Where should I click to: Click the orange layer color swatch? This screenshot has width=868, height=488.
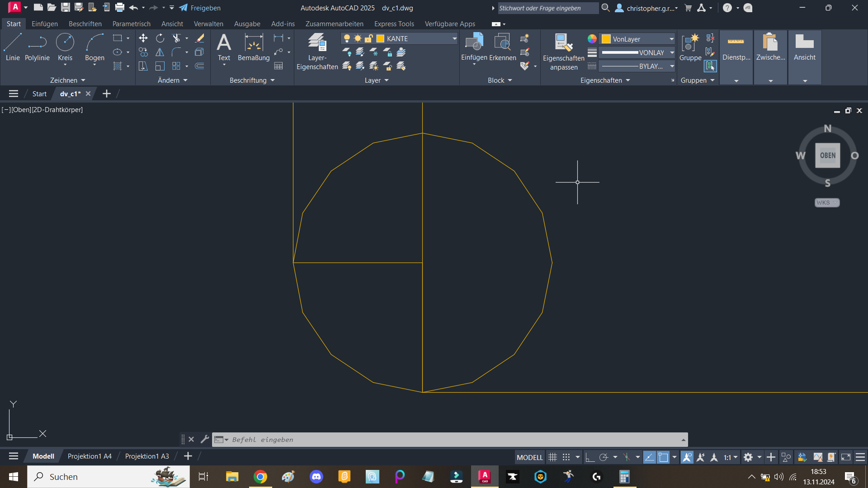pos(380,38)
